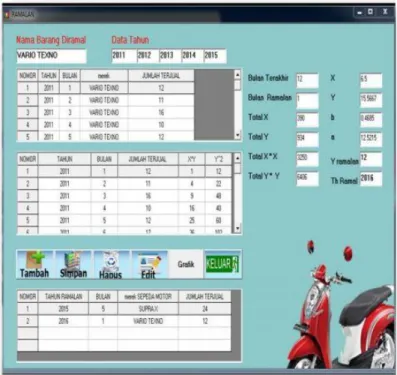Select row 2 header in middle table
This screenshot has width=397, height=375.
tap(28, 184)
